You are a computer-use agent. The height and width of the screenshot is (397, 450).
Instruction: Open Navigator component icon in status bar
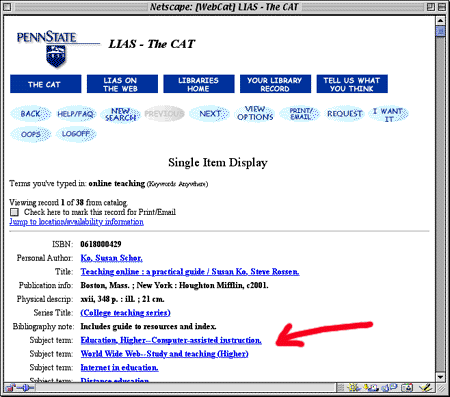pos(354,388)
